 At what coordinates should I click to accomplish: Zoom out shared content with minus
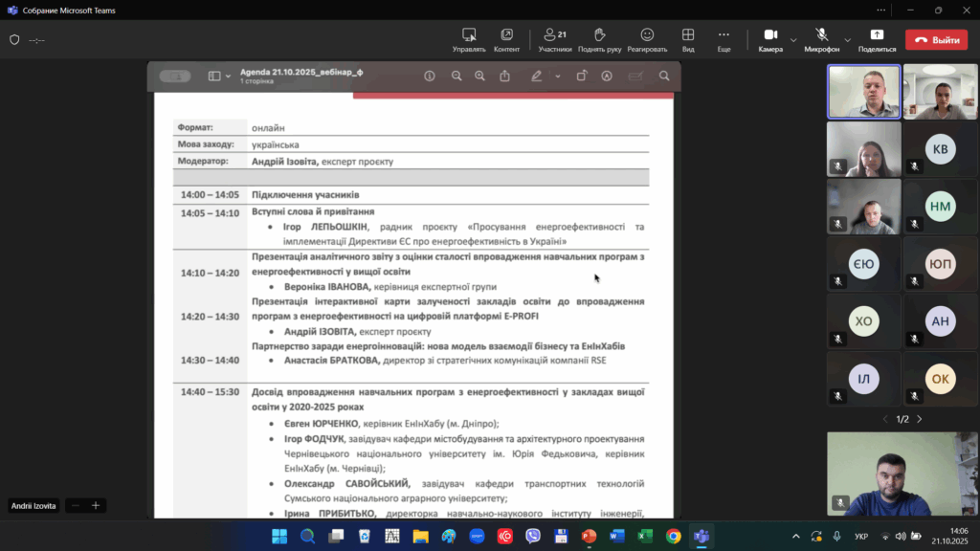(x=76, y=505)
